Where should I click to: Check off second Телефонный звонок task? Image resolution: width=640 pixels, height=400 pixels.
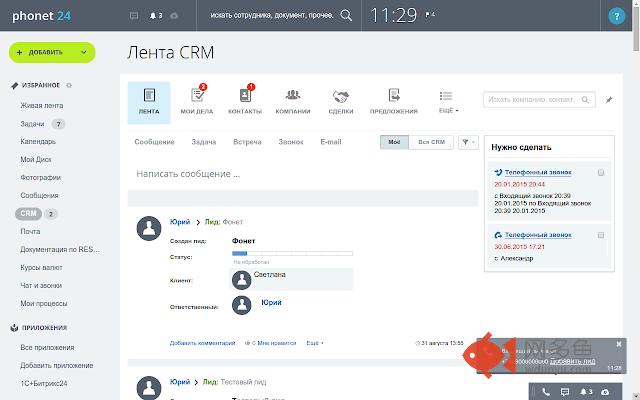[601, 235]
